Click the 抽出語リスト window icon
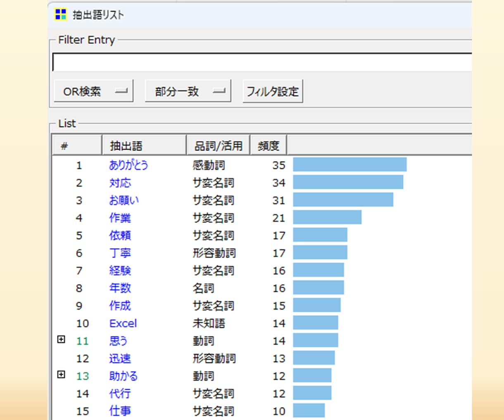Image resolution: width=504 pixels, height=420 pixels. pyautogui.click(x=61, y=14)
